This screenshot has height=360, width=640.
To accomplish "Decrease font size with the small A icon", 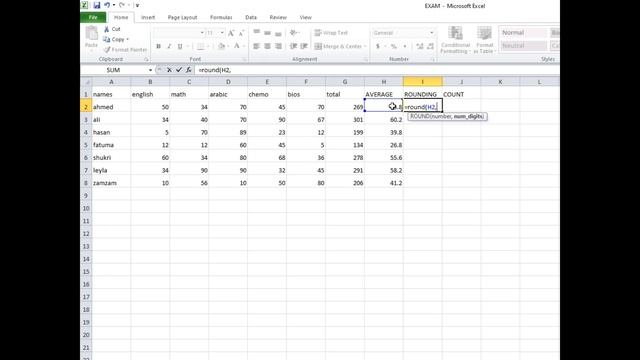I will click(241, 33).
